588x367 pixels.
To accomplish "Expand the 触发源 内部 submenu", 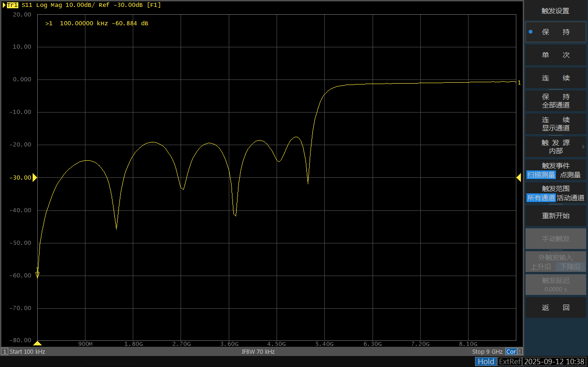I will (x=556, y=147).
